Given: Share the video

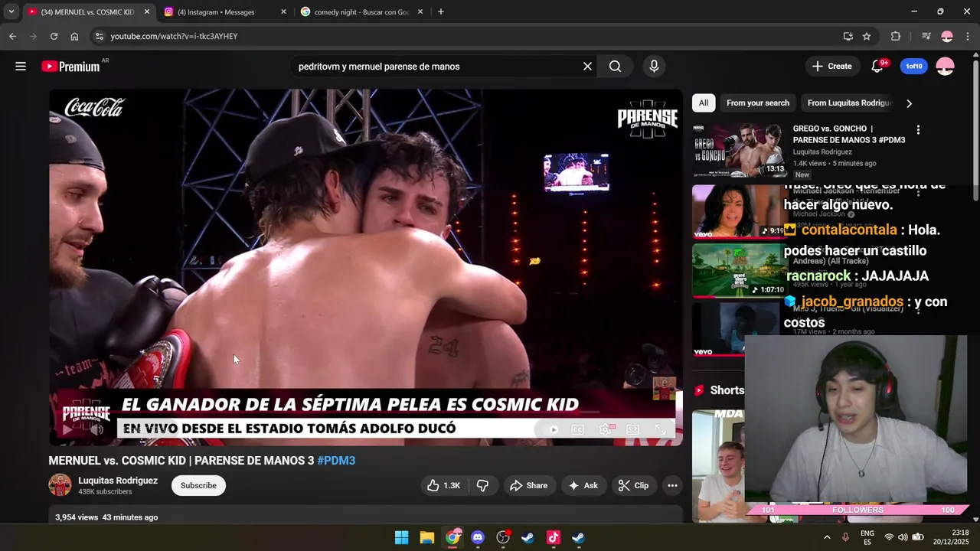Looking at the screenshot, I should (528, 485).
